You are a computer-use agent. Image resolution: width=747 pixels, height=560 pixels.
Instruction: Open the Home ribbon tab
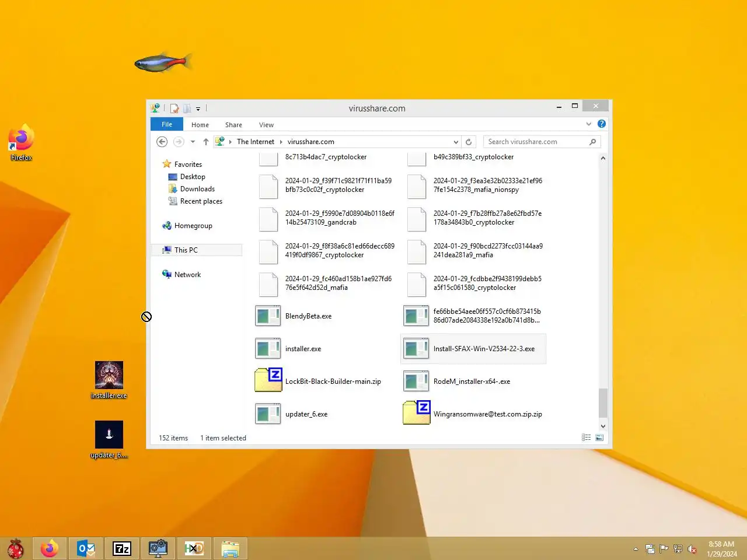200,125
